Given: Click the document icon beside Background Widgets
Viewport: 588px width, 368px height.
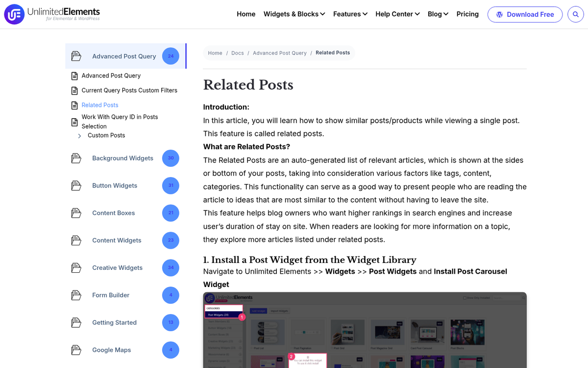Looking at the screenshot, I should (x=76, y=158).
